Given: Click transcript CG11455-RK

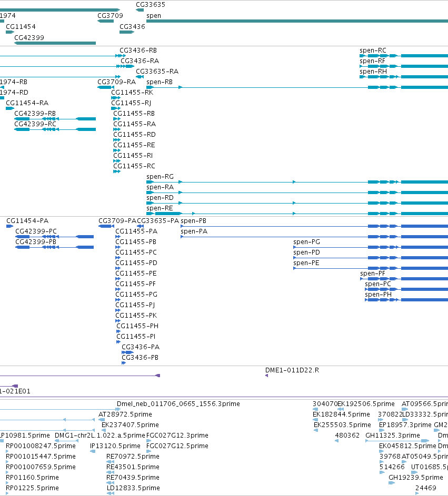Looking at the screenshot, I should (x=116, y=98).
